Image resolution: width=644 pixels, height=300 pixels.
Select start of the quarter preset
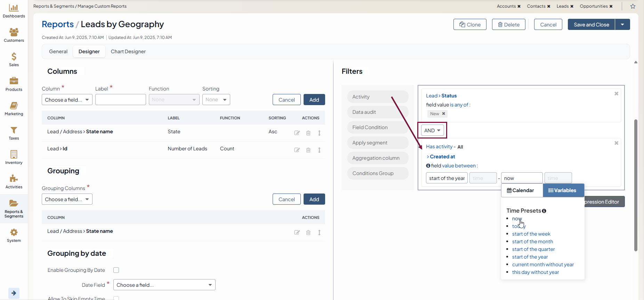click(533, 249)
